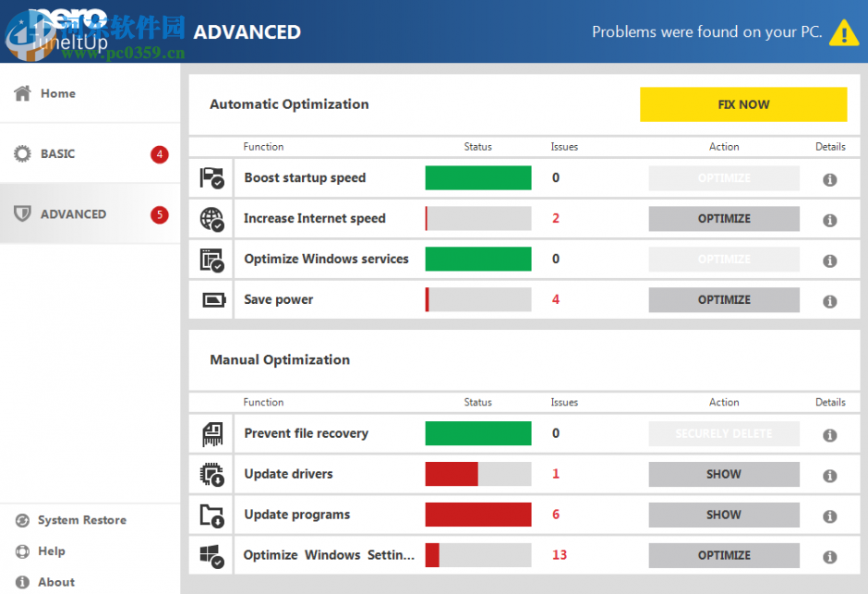Open System Restore link
868x594 pixels.
81,520
